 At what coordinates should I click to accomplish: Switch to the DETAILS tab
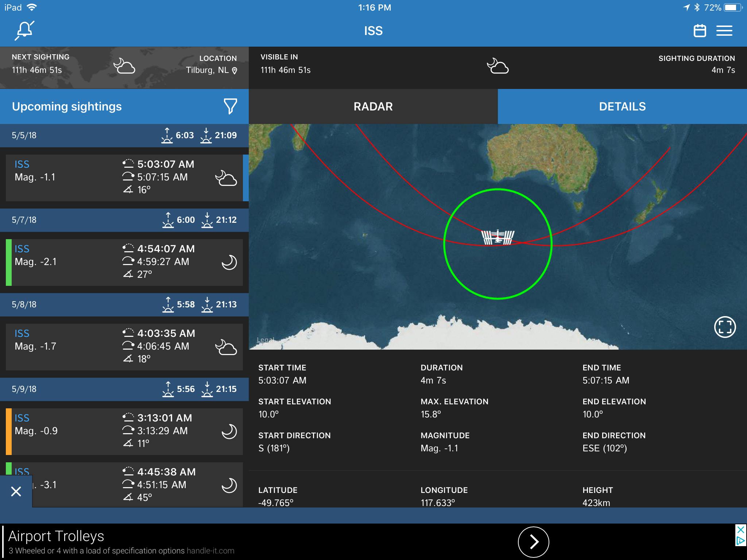click(622, 106)
